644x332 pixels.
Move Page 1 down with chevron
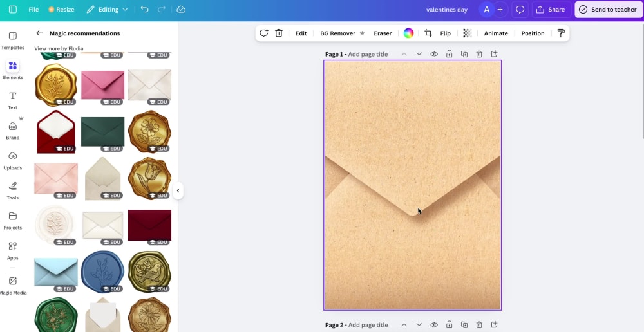pyautogui.click(x=419, y=54)
